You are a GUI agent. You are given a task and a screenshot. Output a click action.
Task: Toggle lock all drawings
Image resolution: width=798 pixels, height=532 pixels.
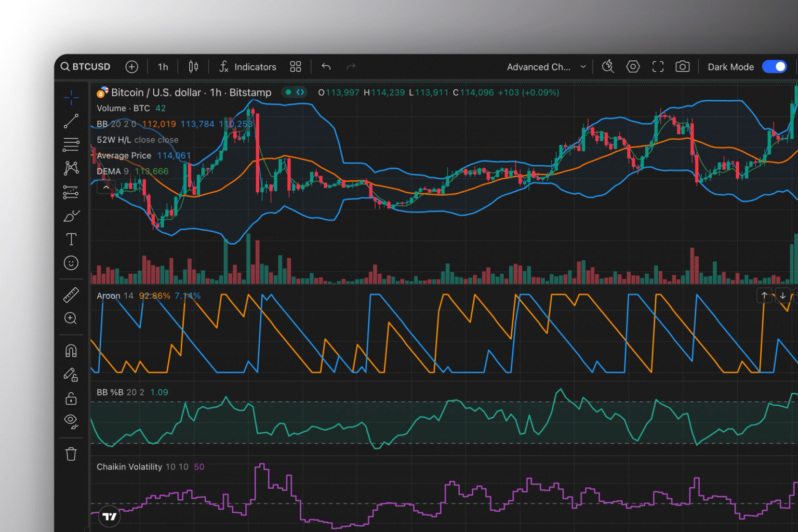pos(71,398)
